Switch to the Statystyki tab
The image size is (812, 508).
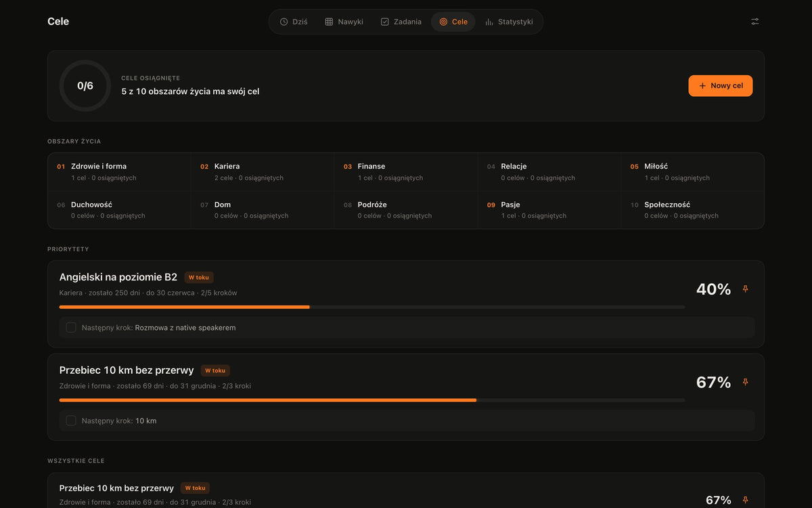pos(509,22)
